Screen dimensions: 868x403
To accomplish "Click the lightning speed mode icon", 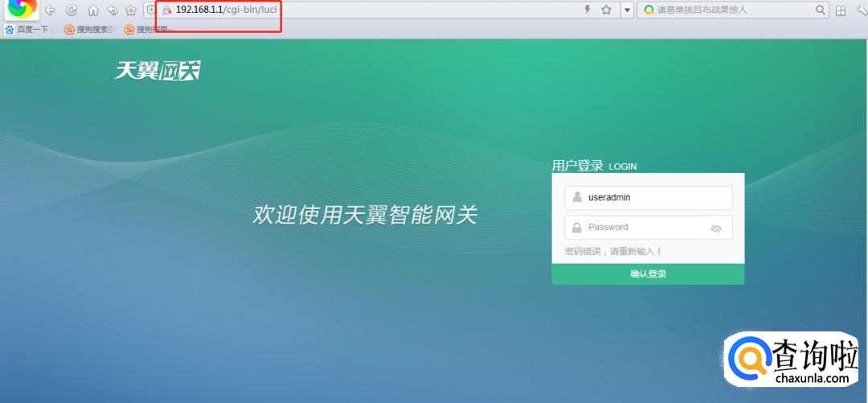I will tap(588, 10).
